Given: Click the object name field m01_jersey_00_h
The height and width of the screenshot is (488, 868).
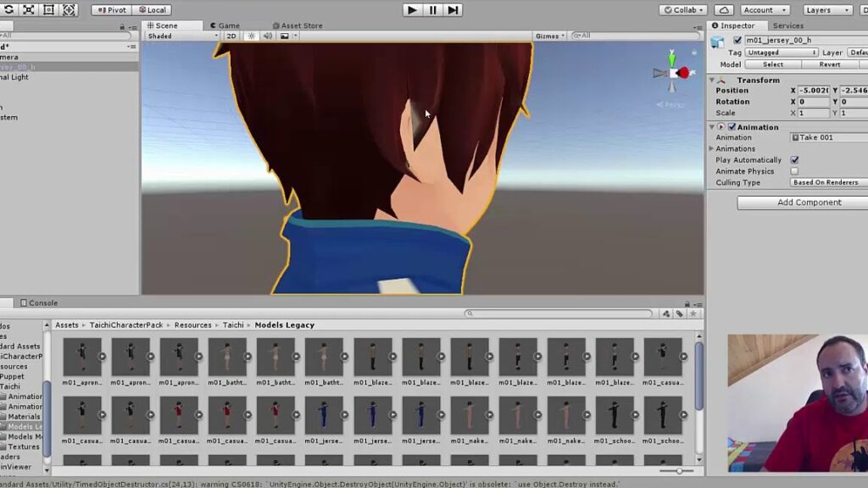Looking at the screenshot, I should [805, 40].
